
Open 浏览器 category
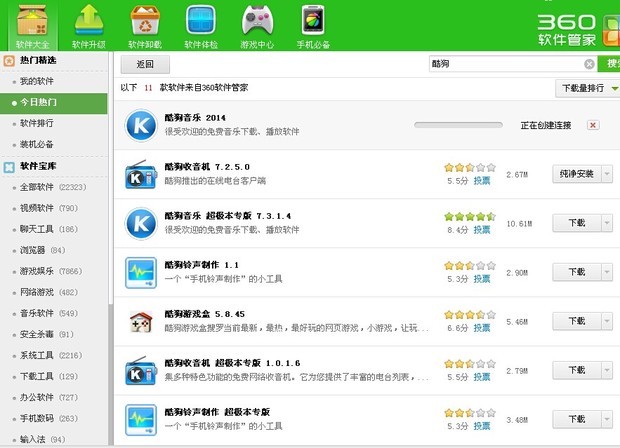[43, 250]
